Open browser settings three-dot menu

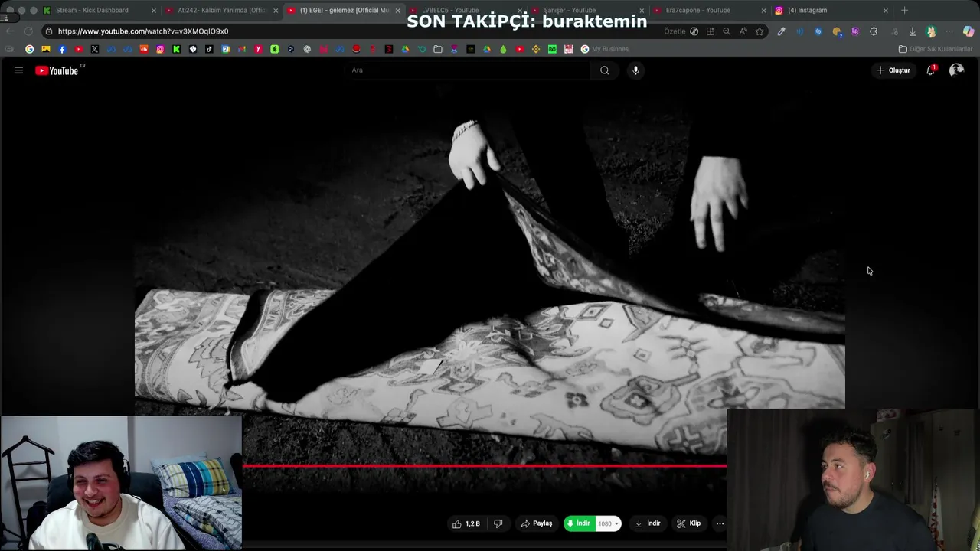(x=949, y=31)
